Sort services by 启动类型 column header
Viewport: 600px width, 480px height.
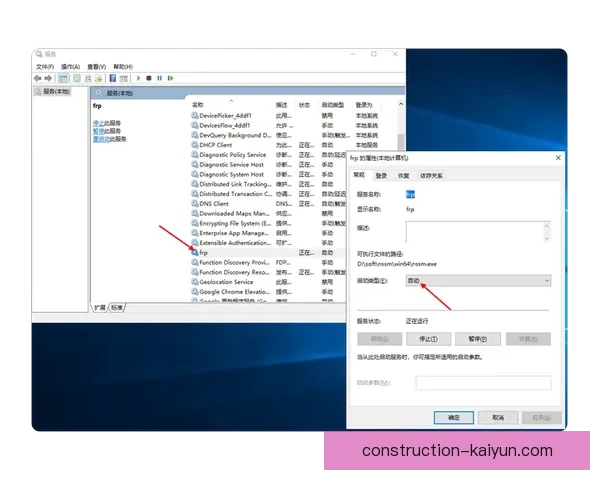pyautogui.click(x=331, y=104)
